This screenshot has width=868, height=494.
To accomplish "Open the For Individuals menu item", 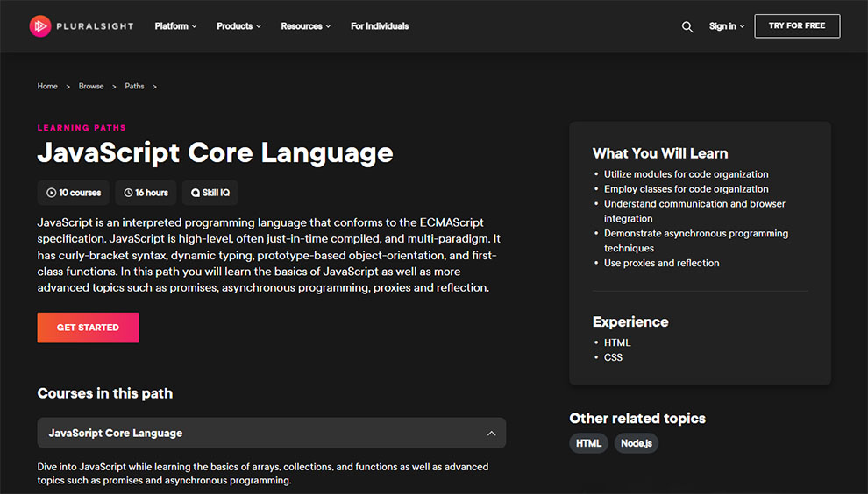I will (x=380, y=26).
